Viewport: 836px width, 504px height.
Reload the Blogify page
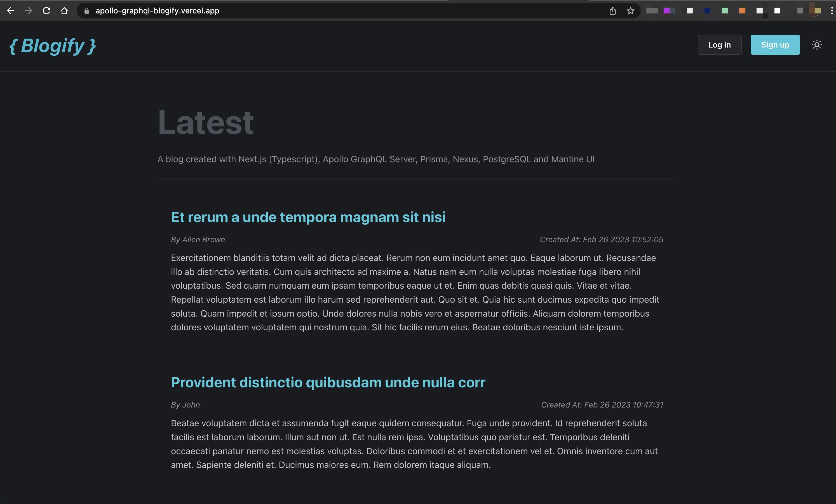tap(46, 11)
